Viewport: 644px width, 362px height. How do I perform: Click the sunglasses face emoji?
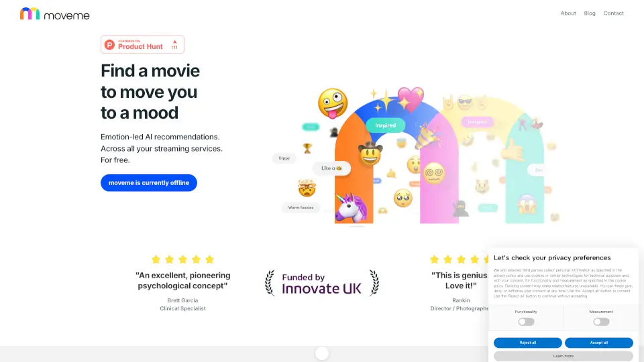(x=465, y=102)
